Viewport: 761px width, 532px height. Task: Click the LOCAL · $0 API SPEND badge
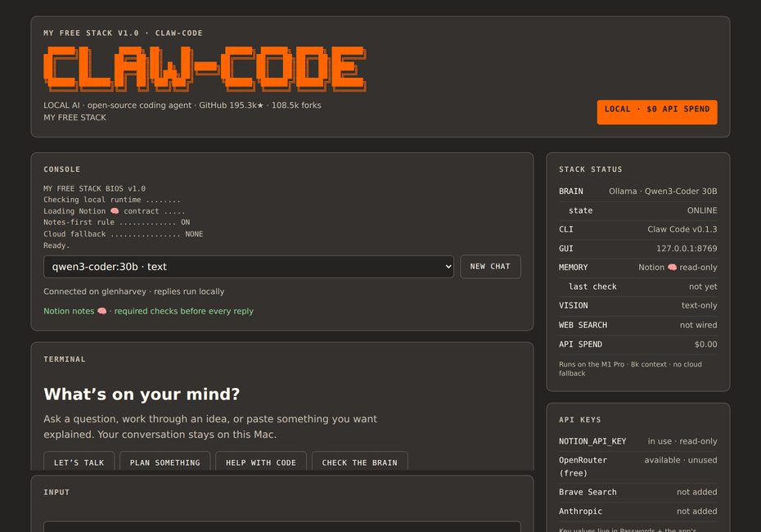coord(657,112)
